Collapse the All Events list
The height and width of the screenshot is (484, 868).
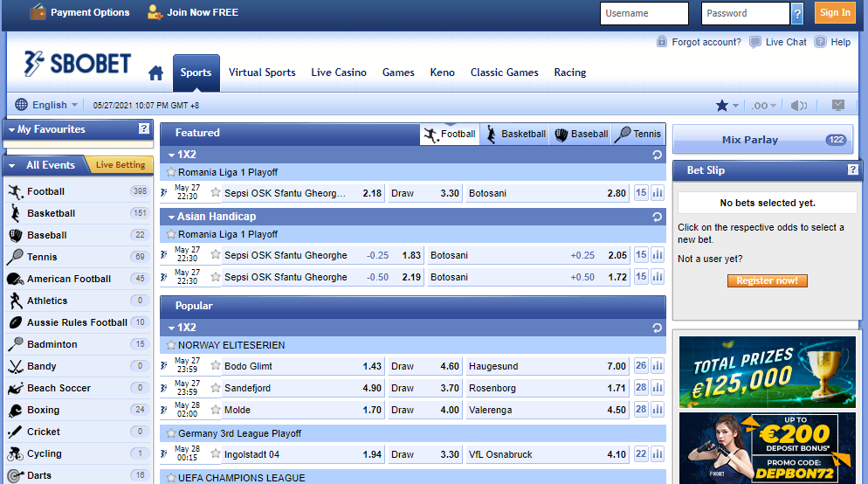11,165
